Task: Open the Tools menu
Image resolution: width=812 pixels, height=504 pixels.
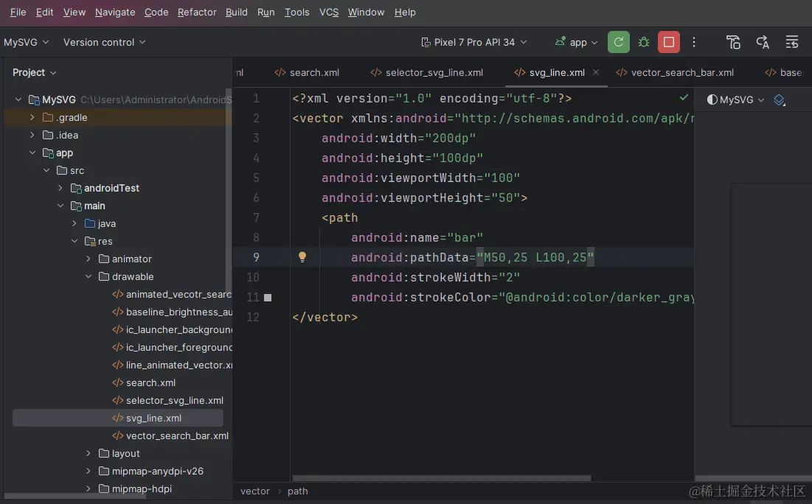Action: pyautogui.click(x=296, y=12)
